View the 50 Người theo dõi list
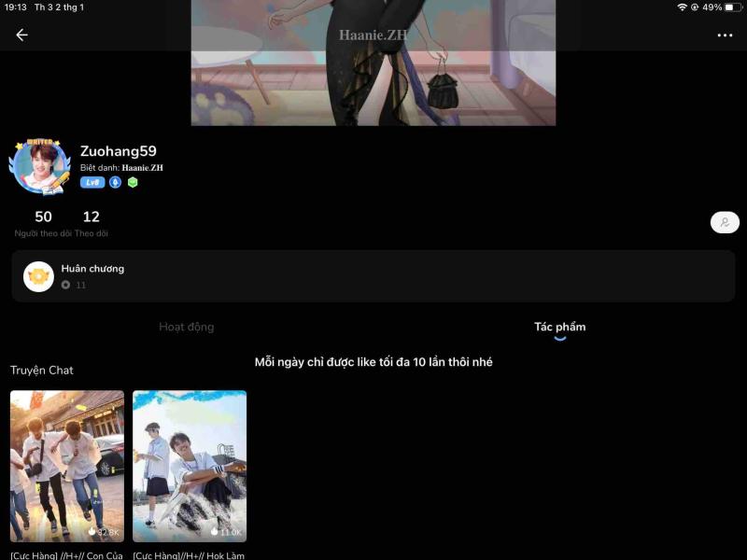This screenshot has width=747, height=560. 43,223
